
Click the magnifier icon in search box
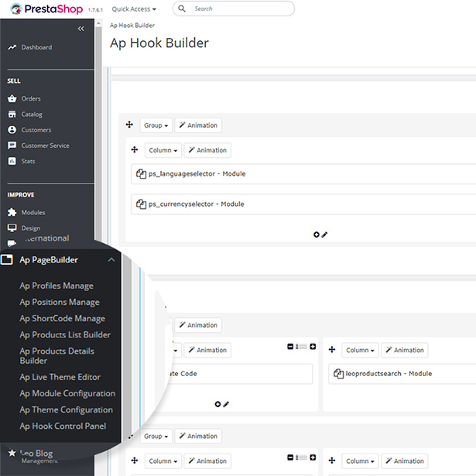point(182,9)
